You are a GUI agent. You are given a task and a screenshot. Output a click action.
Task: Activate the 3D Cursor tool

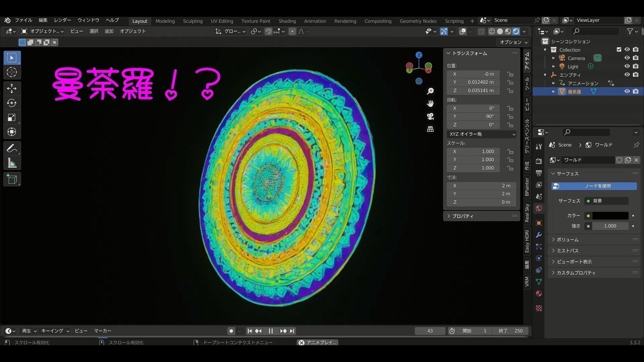[x=12, y=72]
